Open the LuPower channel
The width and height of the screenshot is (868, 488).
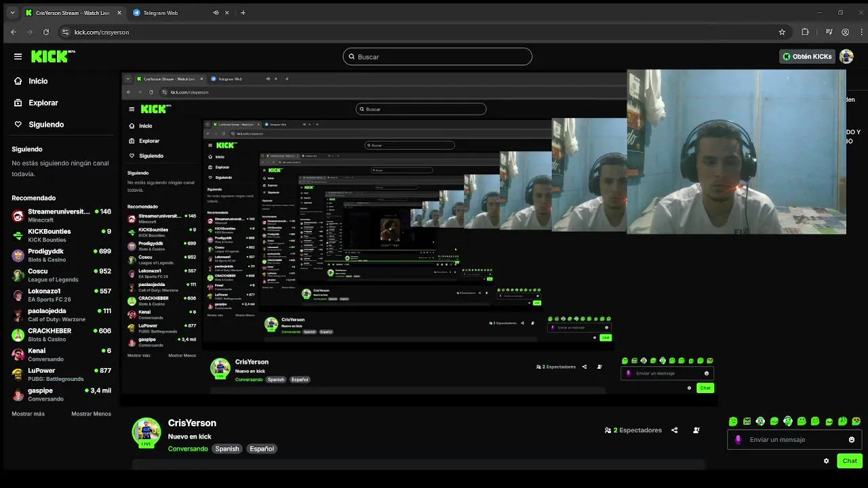click(x=61, y=374)
